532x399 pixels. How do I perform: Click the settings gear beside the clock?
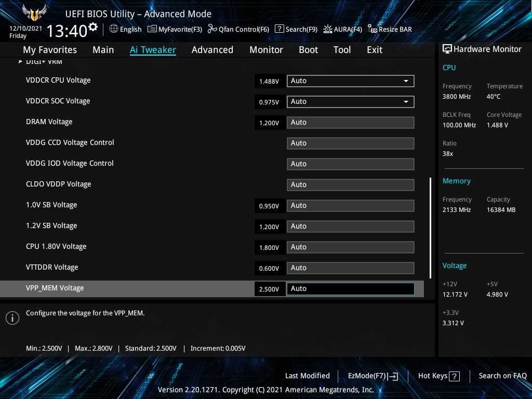click(93, 27)
